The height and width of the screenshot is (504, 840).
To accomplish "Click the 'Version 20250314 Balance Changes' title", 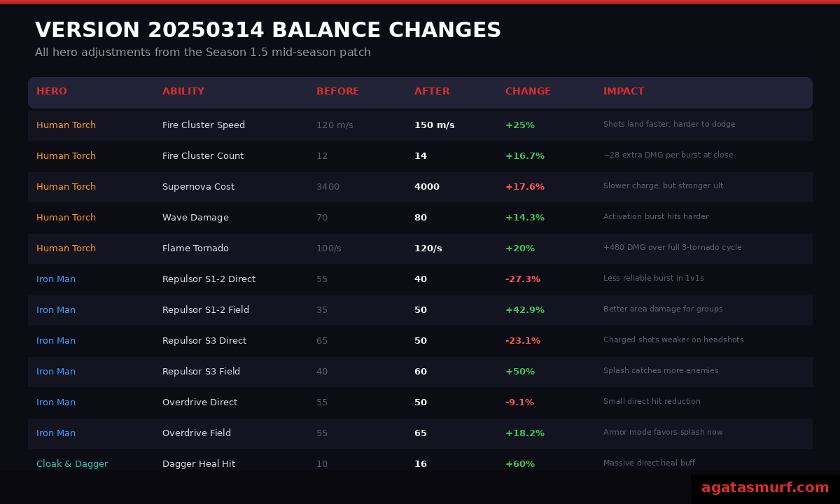I will [268, 31].
